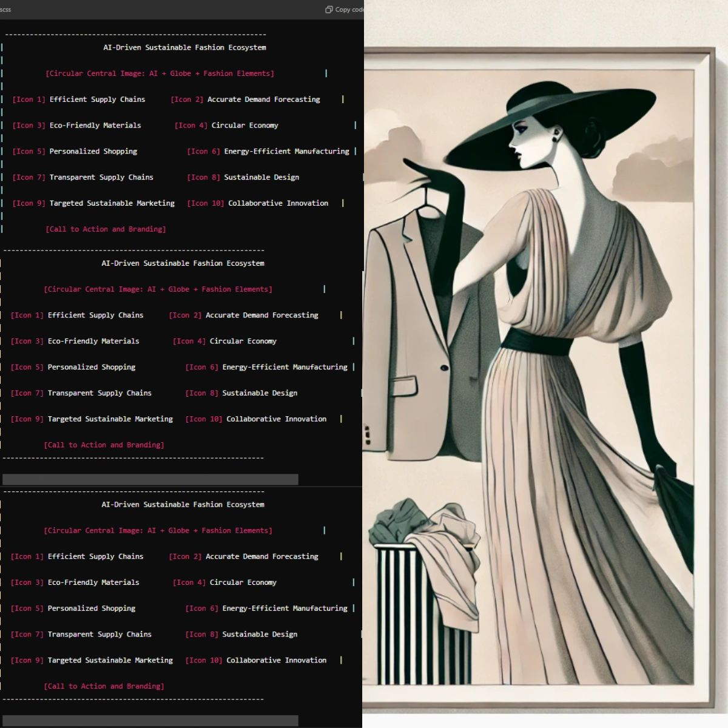Click the horizontal scrollbar under the middle code block
The width and height of the screenshot is (728, 728).
pos(150,480)
